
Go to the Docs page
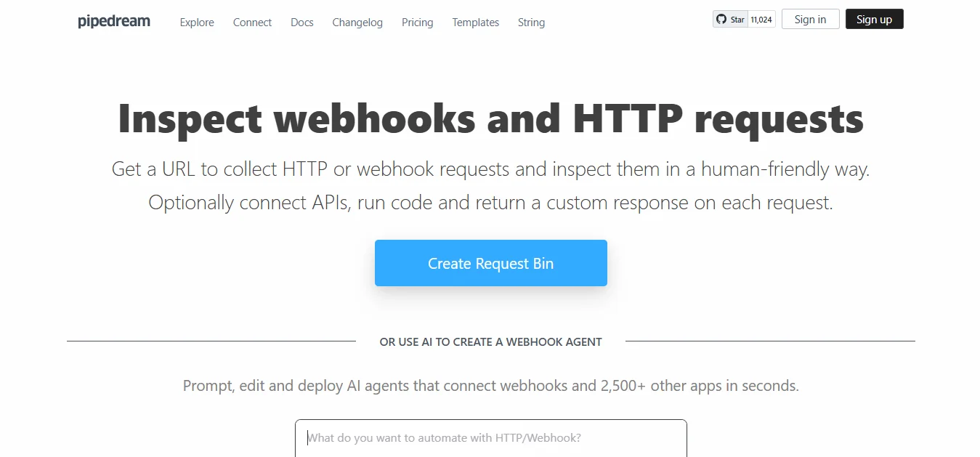(x=302, y=23)
